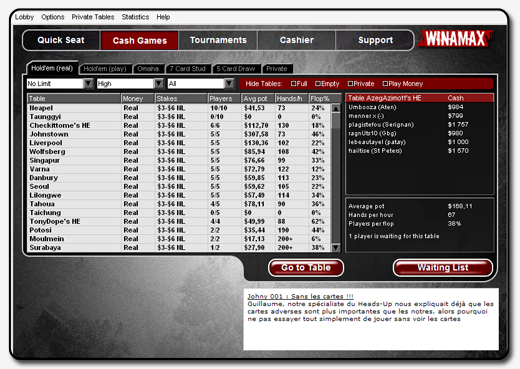Select the Tahoua table row
This screenshot has height=369, width=520.
pos(179,204)
